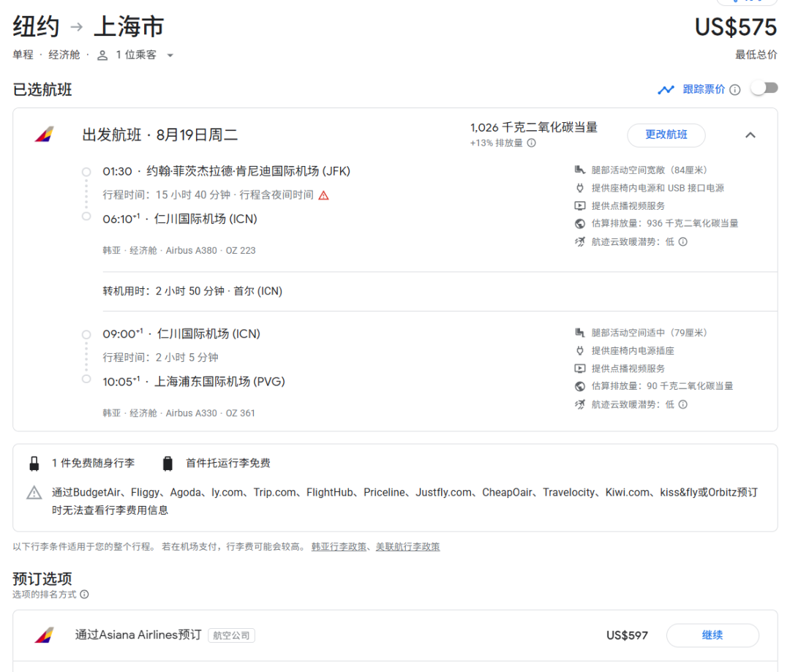Click the Asiana logo in flight header
This screenshot has width=790, height=672.
tap(44, 135)
